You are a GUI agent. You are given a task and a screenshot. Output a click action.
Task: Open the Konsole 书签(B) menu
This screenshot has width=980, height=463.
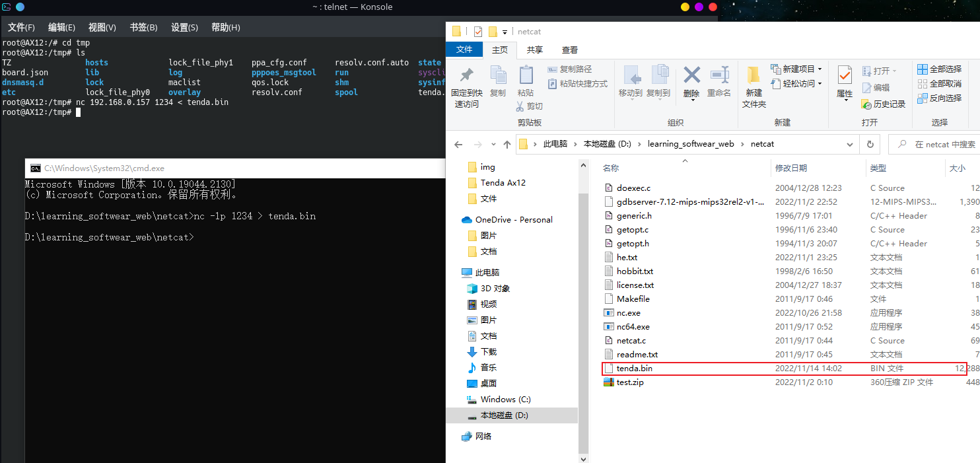pyautogui.click(x=143, y=27)
